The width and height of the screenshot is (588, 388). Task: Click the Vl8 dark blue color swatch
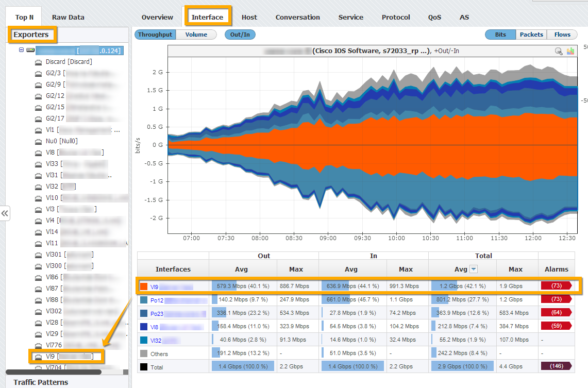point(144,327)
